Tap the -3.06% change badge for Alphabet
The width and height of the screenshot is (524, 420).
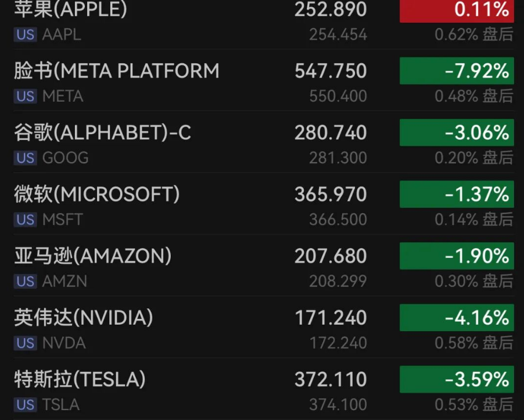tap(457, 133)
